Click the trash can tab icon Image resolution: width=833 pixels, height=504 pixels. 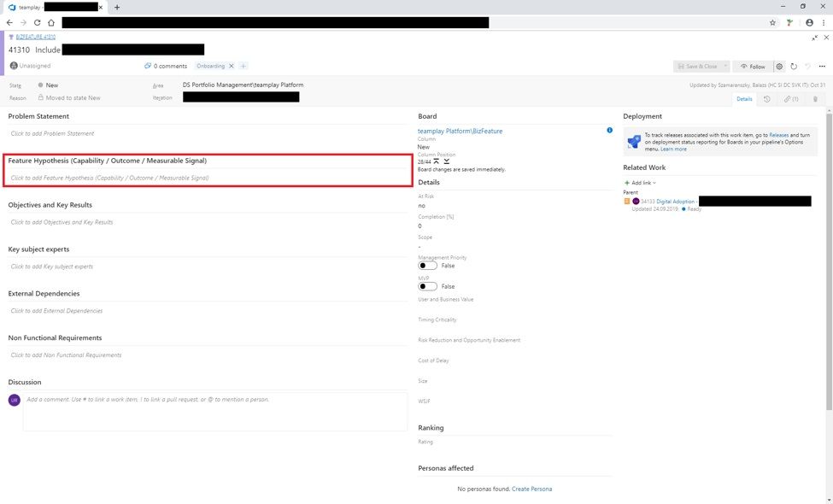[815, 99]
